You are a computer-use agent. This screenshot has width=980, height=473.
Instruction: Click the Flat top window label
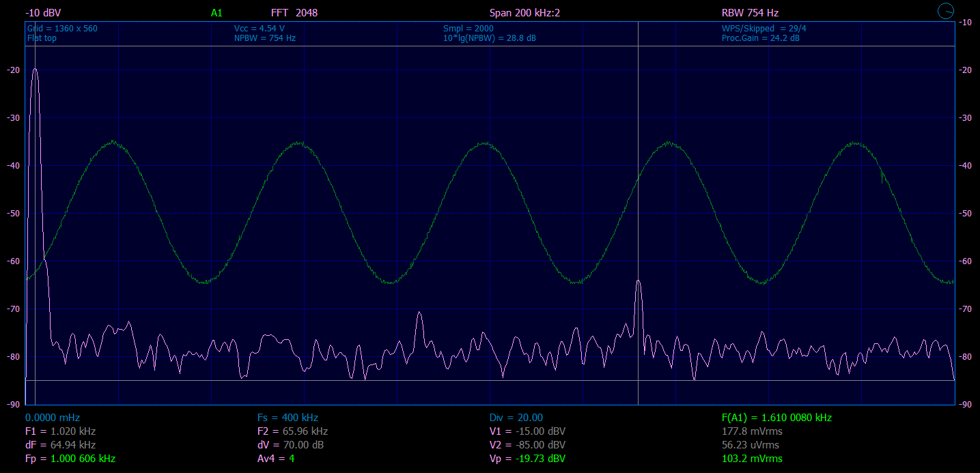42,38
